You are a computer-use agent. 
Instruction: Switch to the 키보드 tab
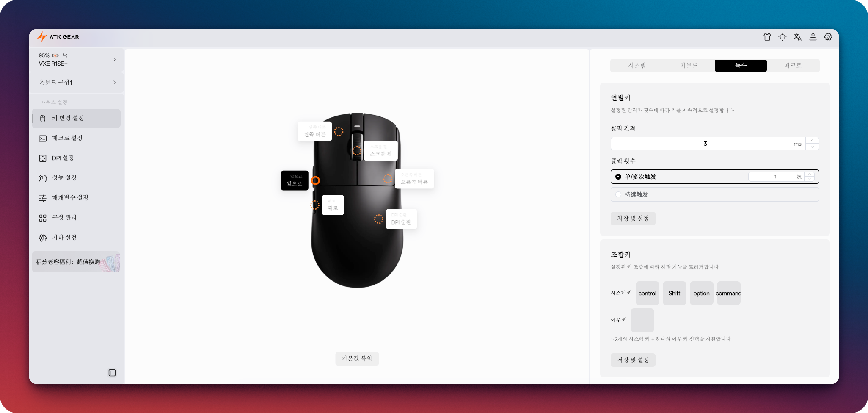coord(689,66)
